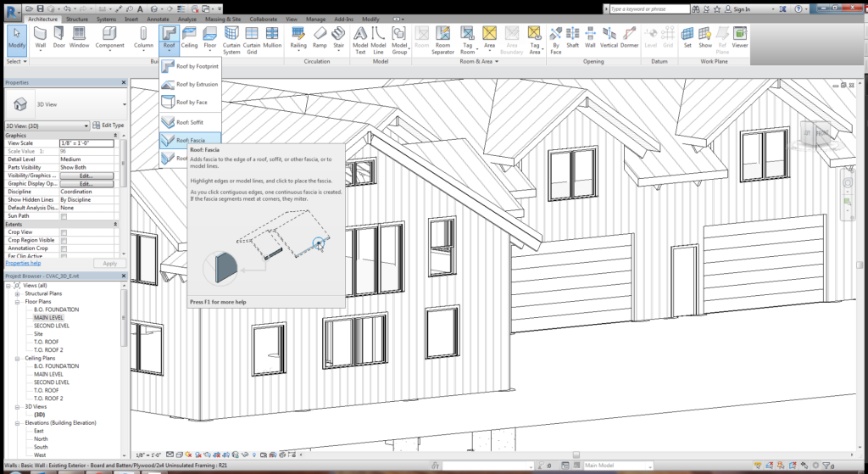Toggle the Far Clip Active checkbox
The image size is (868, 474).
[x=64, y=256]
